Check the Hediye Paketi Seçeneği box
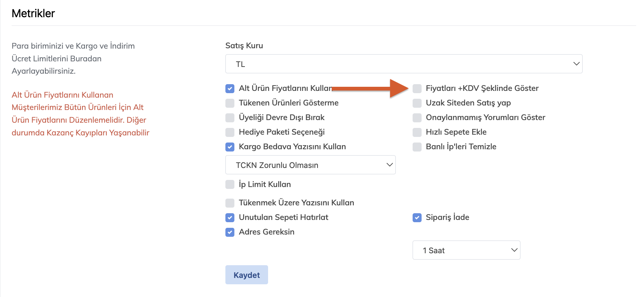 [230, 132]
